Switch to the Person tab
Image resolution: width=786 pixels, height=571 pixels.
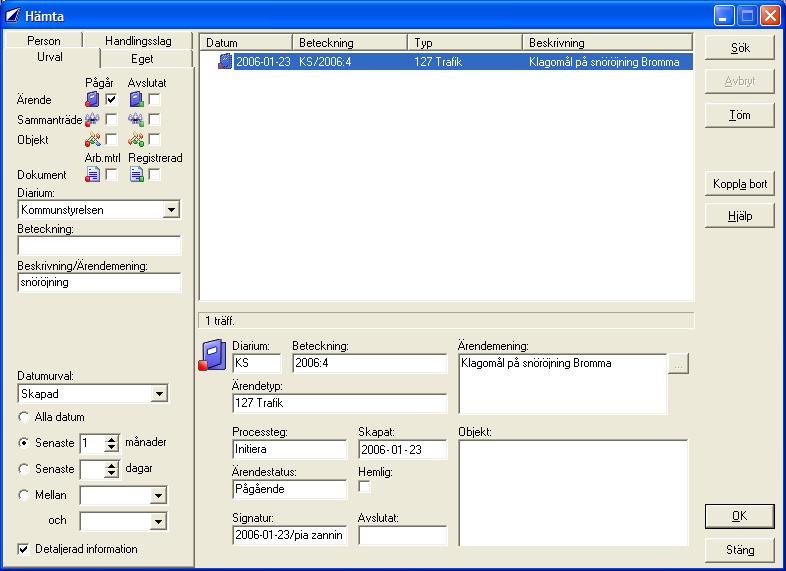[x=44, y=41]
